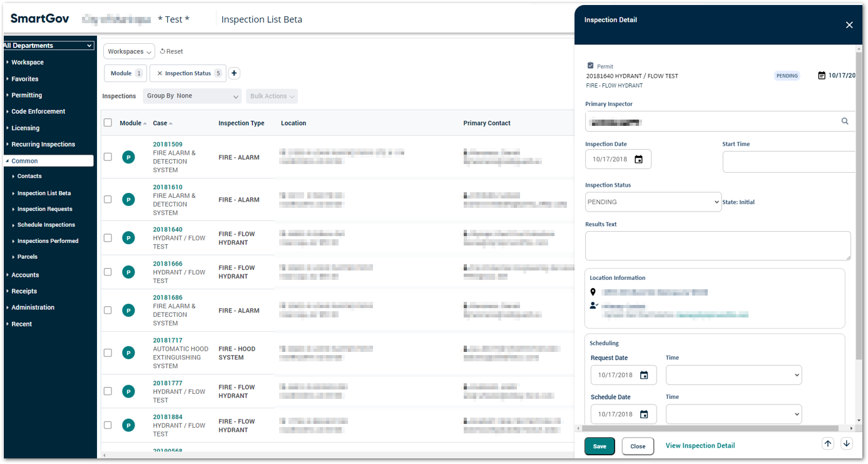Open the Schedule Date calendar icon

click(644, 414)
